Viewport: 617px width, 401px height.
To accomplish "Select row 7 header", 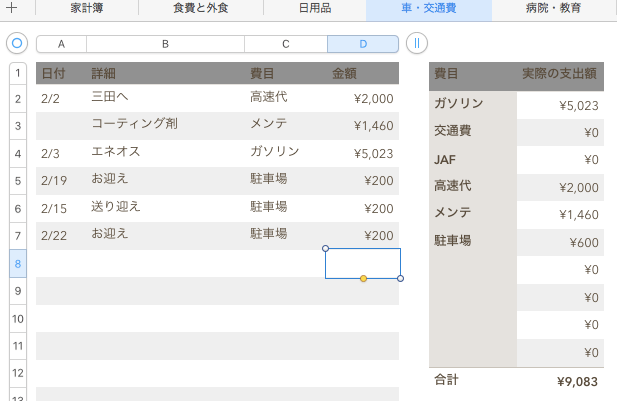I will point(18,236).
